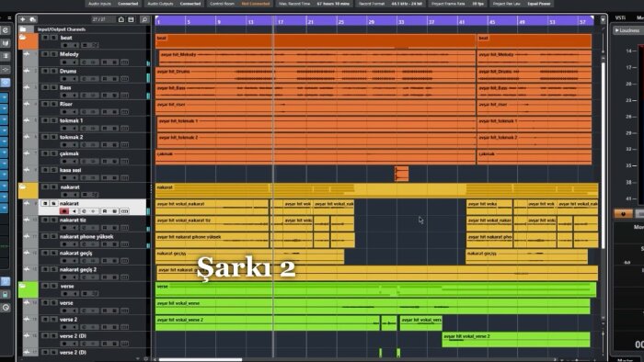644x362 pixels.
Task: Click the Riser track audio waveform icon
Action: coord(27,104)
